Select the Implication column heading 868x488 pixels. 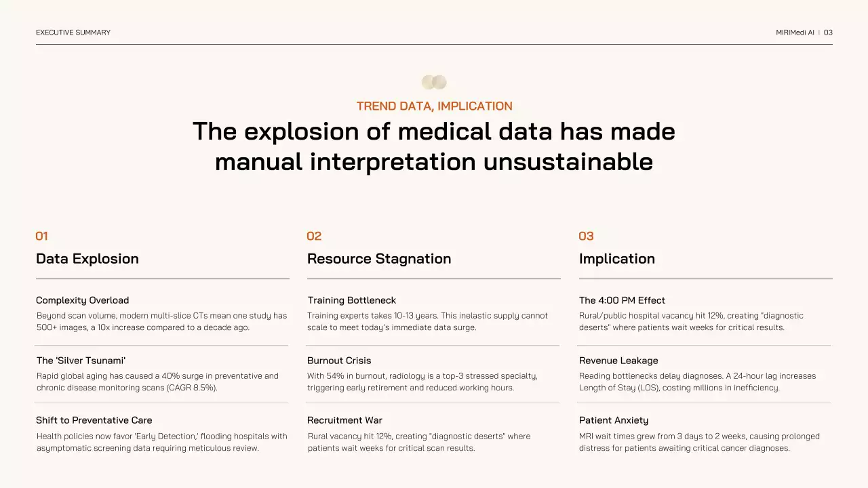point(617,259)
